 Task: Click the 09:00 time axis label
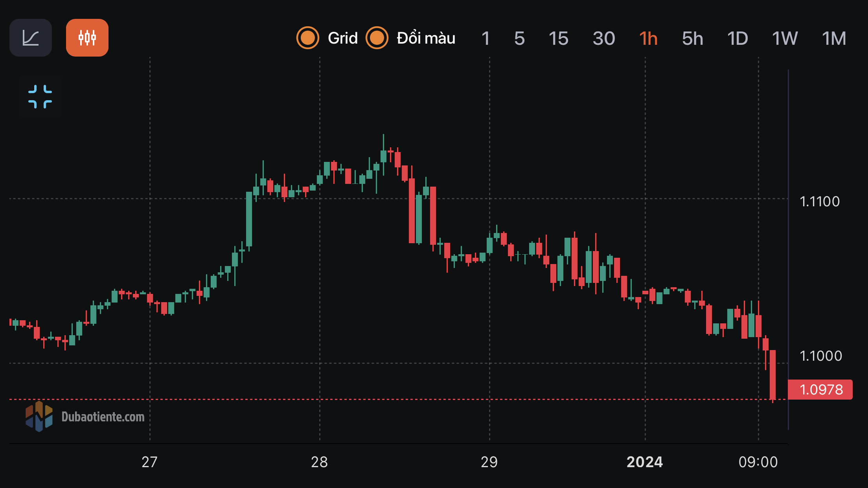coord(758,462)
